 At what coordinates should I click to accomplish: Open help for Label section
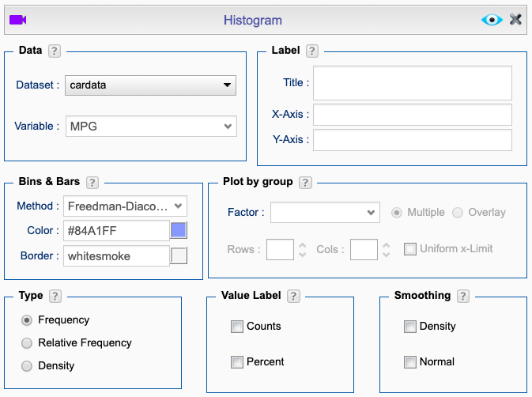pos(311,51)
